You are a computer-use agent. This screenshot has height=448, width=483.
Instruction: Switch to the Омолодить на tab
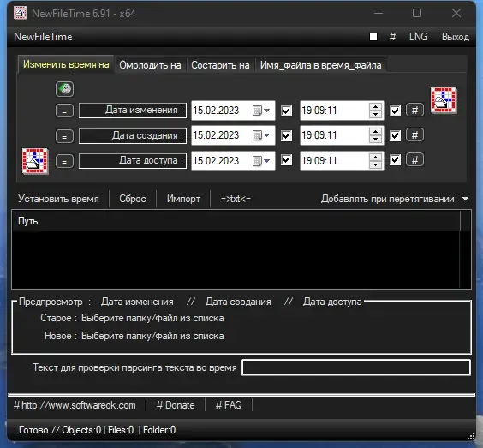[x=150, y=65]
